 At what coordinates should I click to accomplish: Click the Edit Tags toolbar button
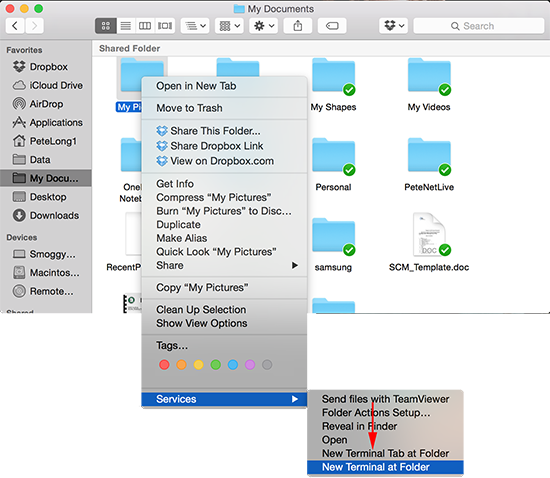[x=332, y=26]
